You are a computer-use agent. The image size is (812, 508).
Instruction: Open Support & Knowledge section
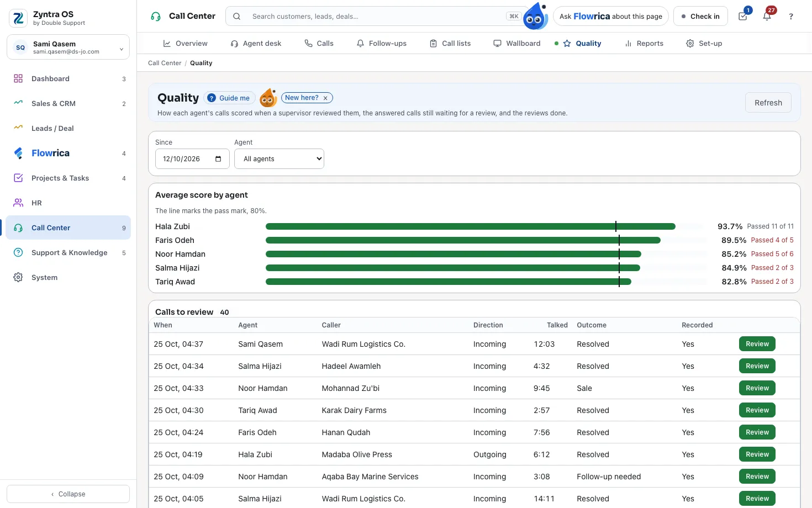tap(68, 253)
